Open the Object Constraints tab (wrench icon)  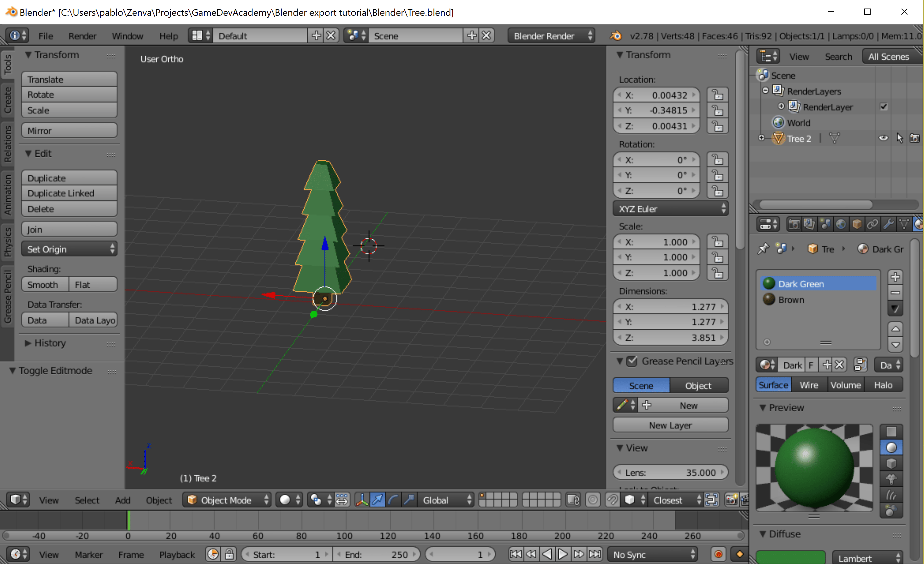coord(888,225)
